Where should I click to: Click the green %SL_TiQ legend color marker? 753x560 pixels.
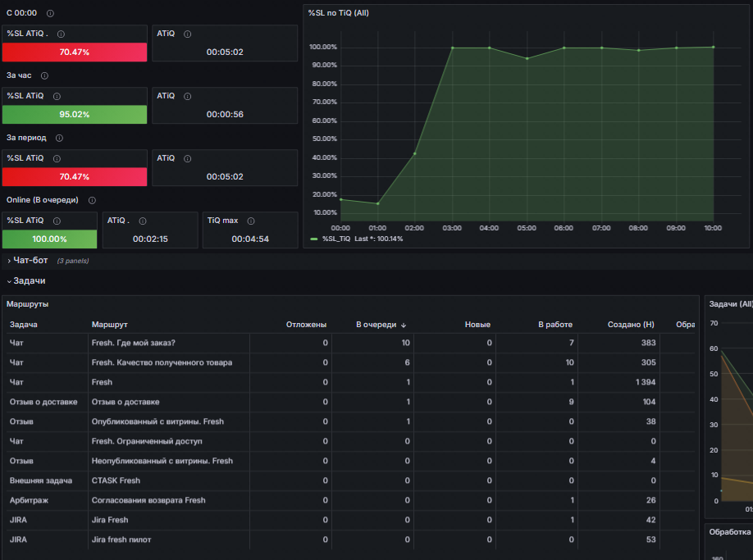[314, 239]
